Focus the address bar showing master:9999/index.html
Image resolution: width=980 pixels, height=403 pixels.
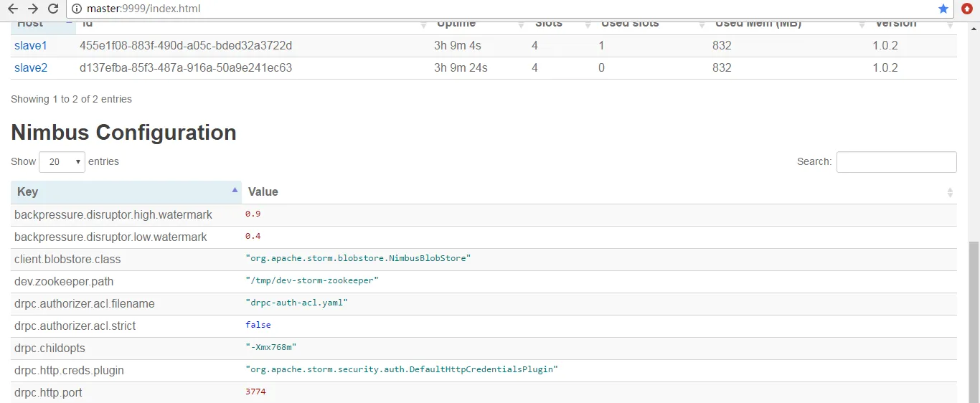(x=502, y=9)
